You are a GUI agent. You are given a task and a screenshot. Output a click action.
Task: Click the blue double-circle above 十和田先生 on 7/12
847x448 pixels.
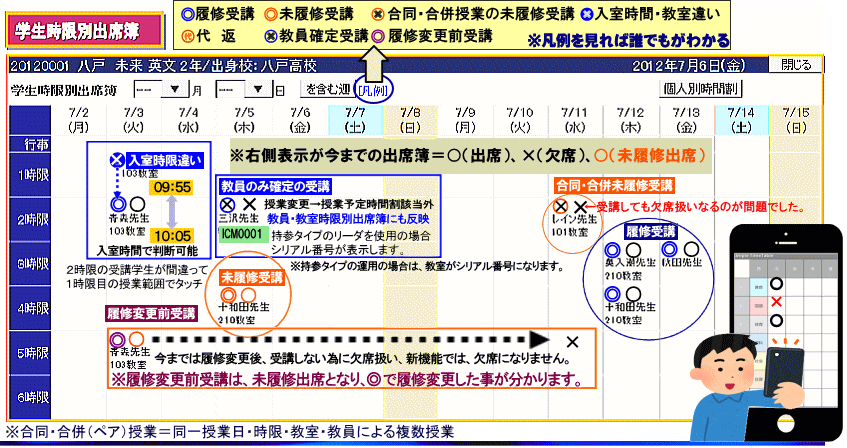(x=612, y=294)
